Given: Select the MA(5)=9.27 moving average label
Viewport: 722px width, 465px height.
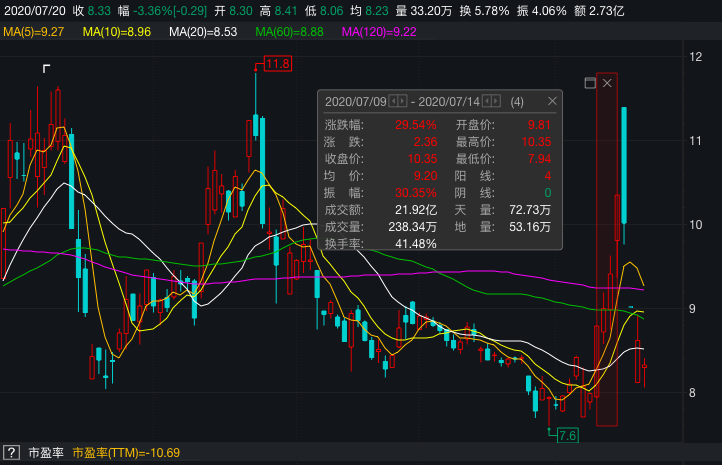Looking at the screenshot, I should tap(35, 32).
